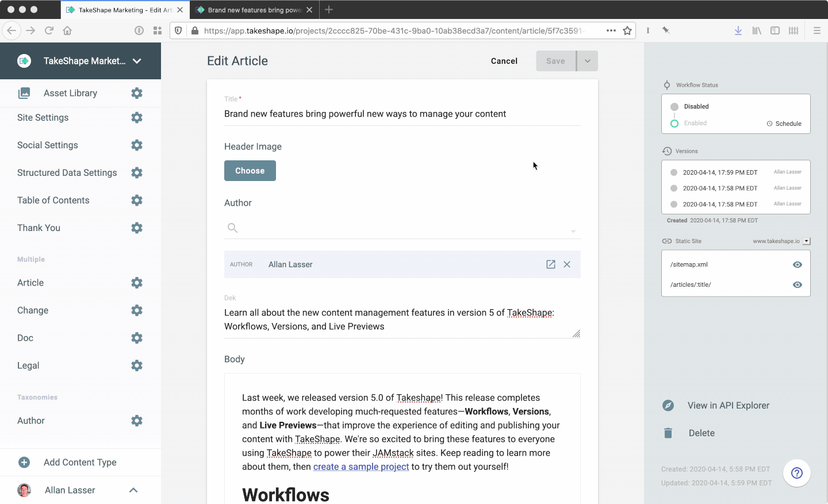Viewport: 828px width, 504px height.
Task: Remove Allan Lasser author with X icon
Action: pos(567,264)
